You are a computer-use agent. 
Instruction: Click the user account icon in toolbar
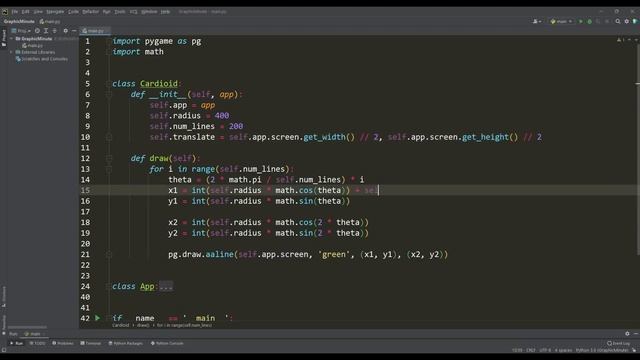click(537, 21)
